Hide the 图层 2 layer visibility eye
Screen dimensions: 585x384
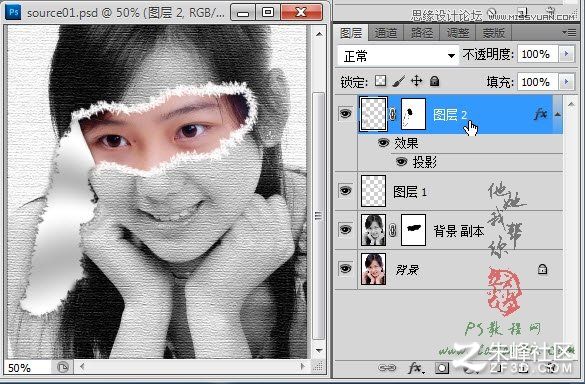(x=345, y=113)
